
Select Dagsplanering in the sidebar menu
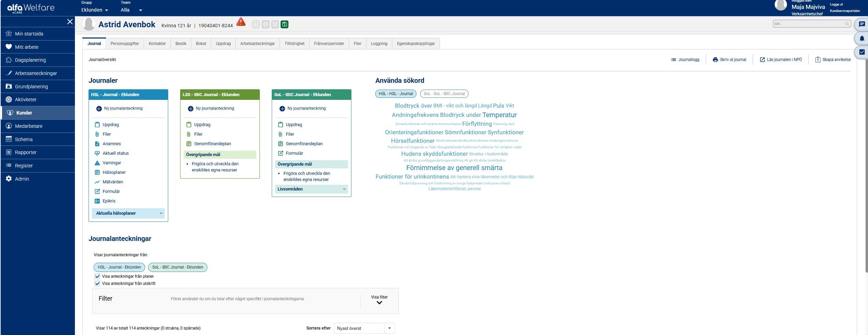pos(30,60)
